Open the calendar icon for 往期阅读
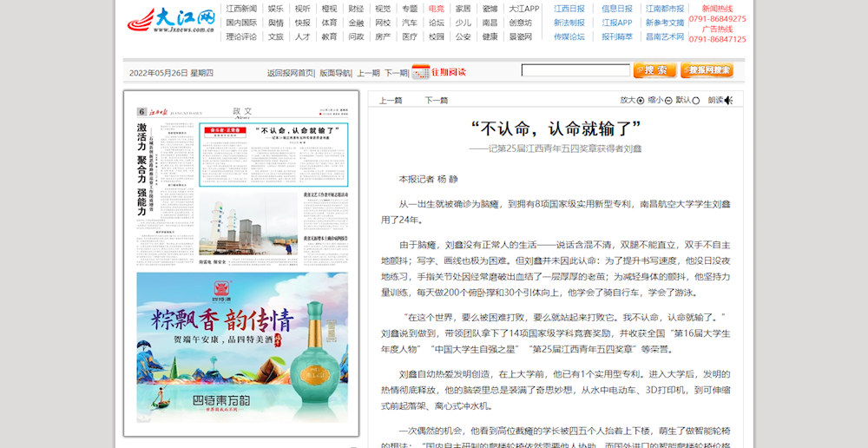Image resolution: width=868 pixels, height=448 pixels. [420, 71]
